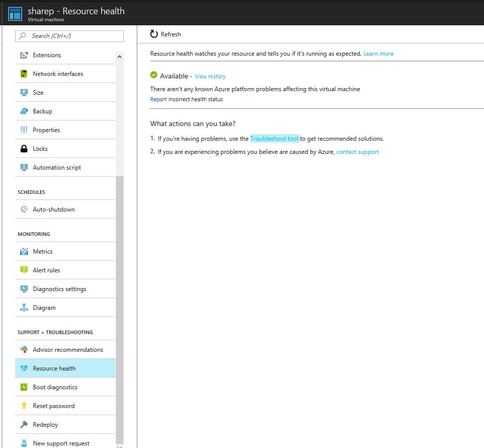Click the Extensions icon in the sidebar

point(24,55)
